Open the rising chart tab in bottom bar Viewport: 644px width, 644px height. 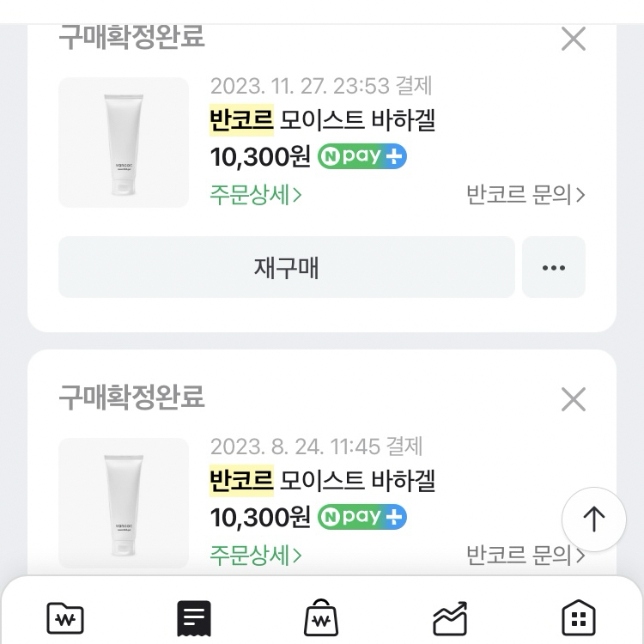tap(450, 617)
